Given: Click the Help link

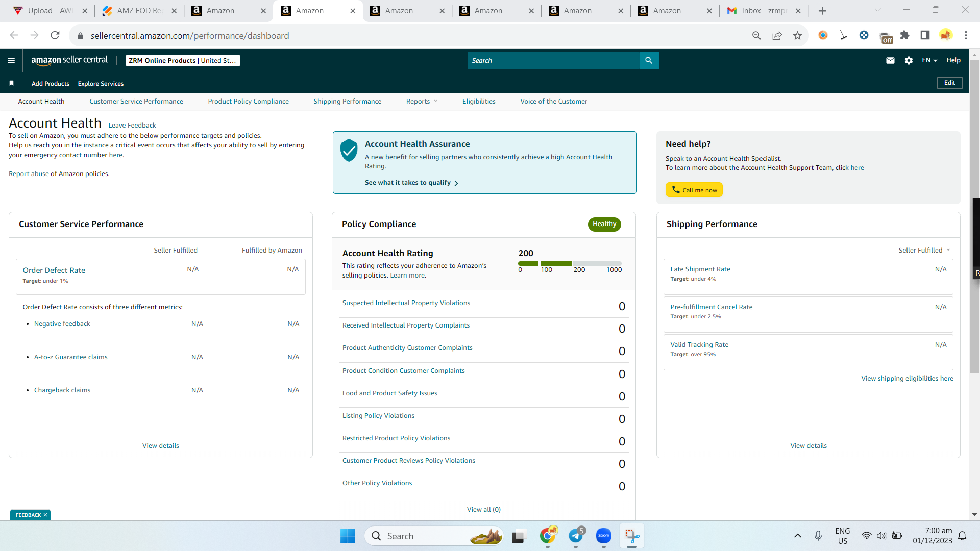Looking at the screenshot, I should click(953, 60).
